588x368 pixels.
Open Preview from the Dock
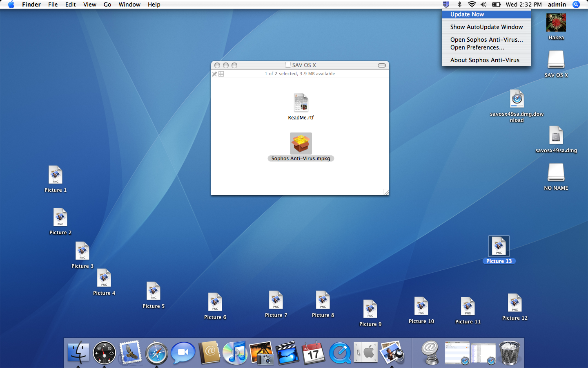click(392, 352)
